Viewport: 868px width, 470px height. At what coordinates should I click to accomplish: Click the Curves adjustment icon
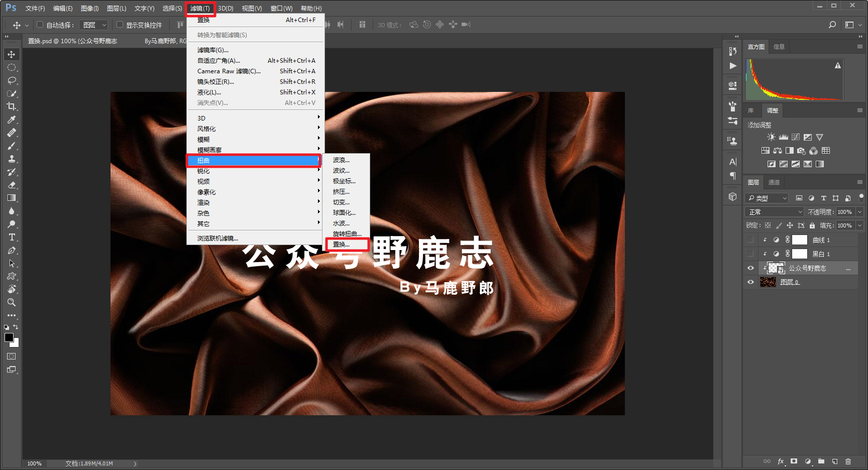click(x=796, y=137)
